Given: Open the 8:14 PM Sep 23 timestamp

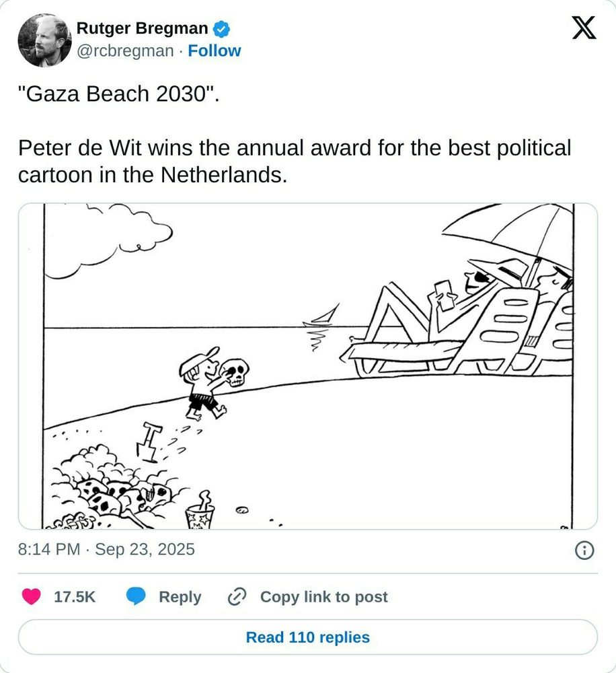Looking at the screenshot, I should 106,549.
